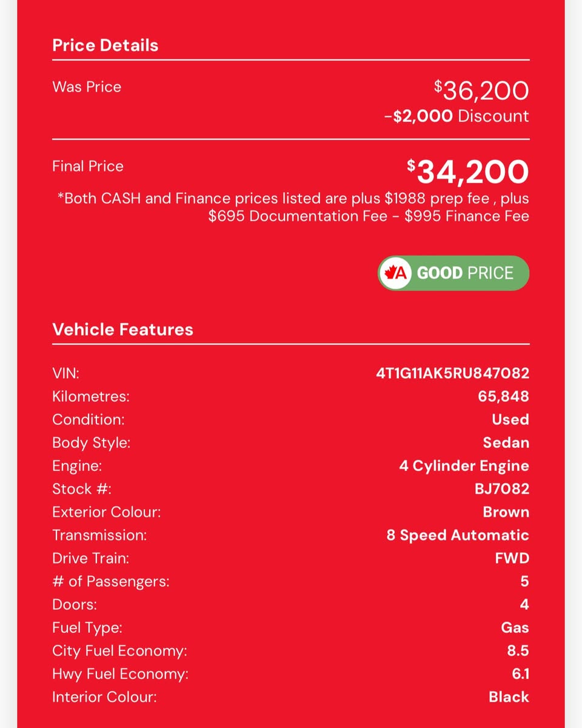Select the stock number BJ7082
The image size is (582, 728).
[x=502, y=489]
